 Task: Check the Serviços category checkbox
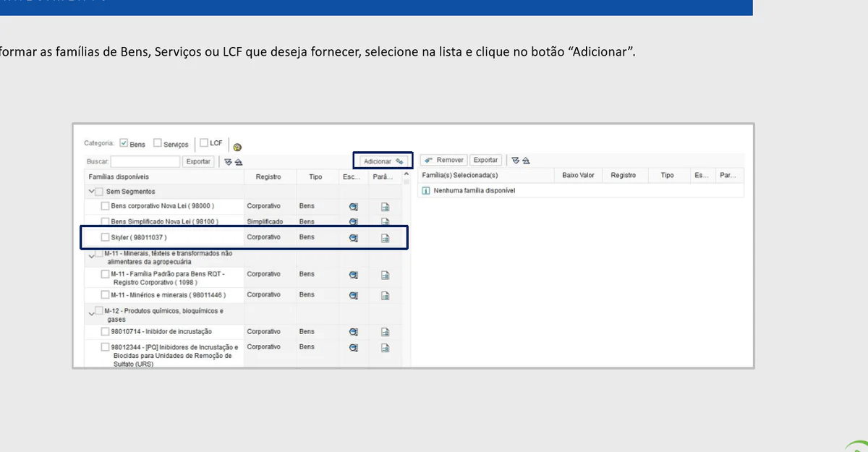(x=158, y=143)
